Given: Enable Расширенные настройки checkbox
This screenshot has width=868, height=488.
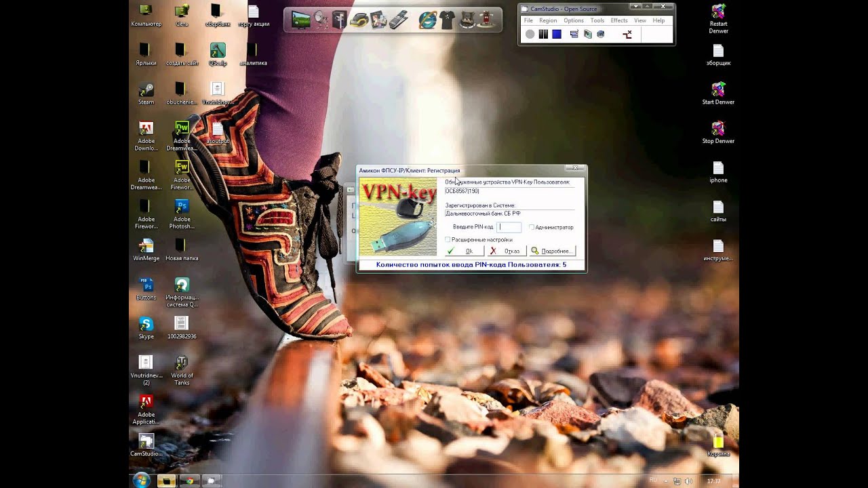Looking at the screenshot, I should [x=448, y=239].
